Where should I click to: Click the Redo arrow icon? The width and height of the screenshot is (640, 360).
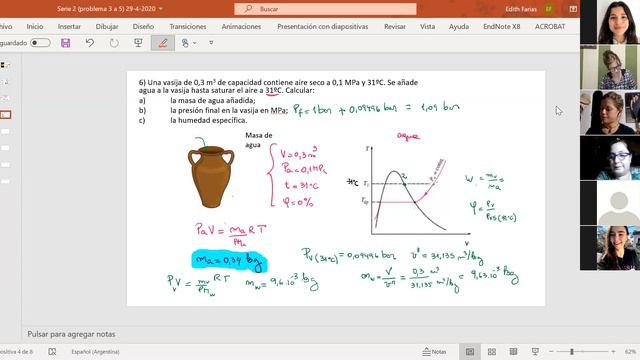pyautogui.click(x=114, y=43)
